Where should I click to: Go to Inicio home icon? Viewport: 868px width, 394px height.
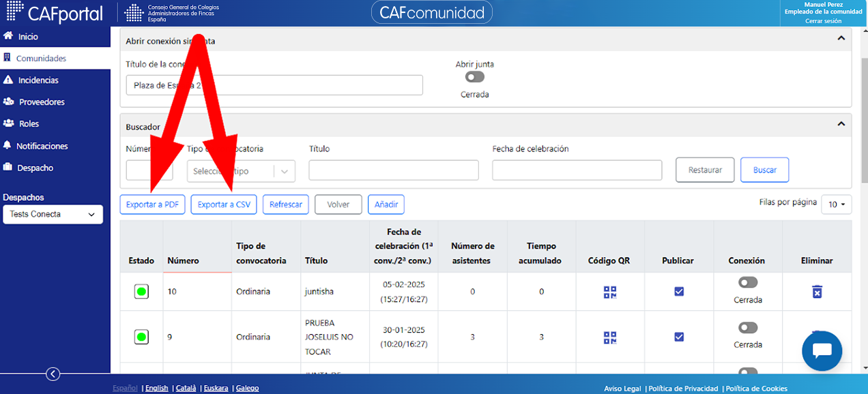point(9,36)
